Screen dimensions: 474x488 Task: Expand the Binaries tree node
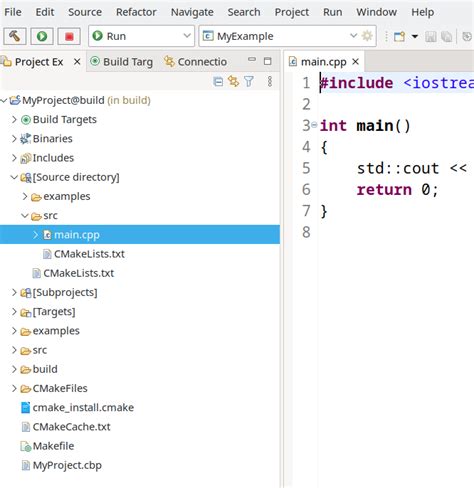click(14, 138)
